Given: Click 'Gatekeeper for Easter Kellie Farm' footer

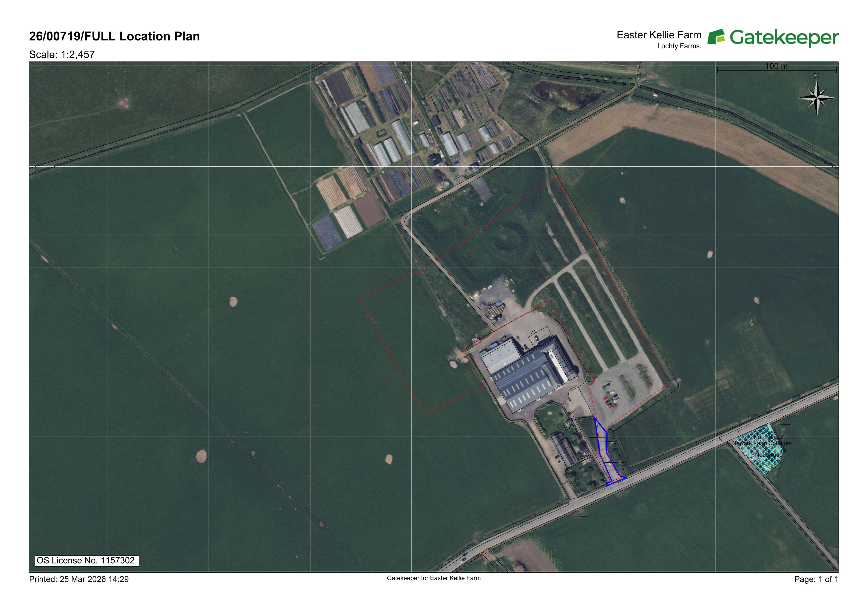Looking at the screenshot, I should tap(434, 578).
